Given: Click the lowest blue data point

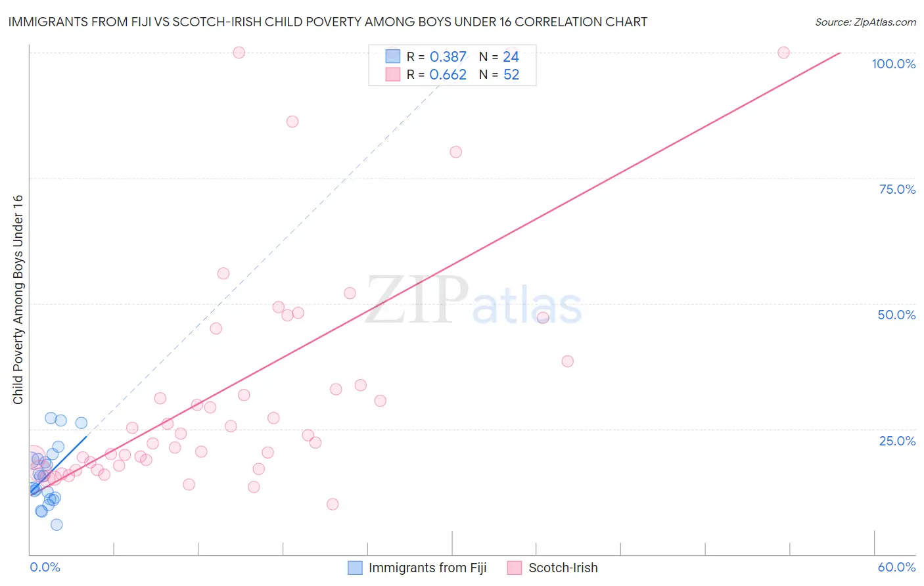Looking at the screenshot, I should click(x=57, y=524).
